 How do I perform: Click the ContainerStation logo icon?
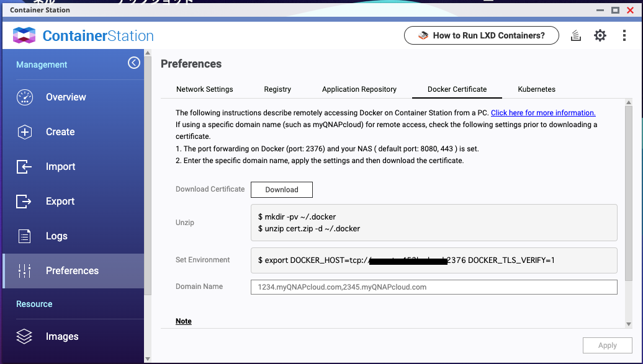(24, 35)
